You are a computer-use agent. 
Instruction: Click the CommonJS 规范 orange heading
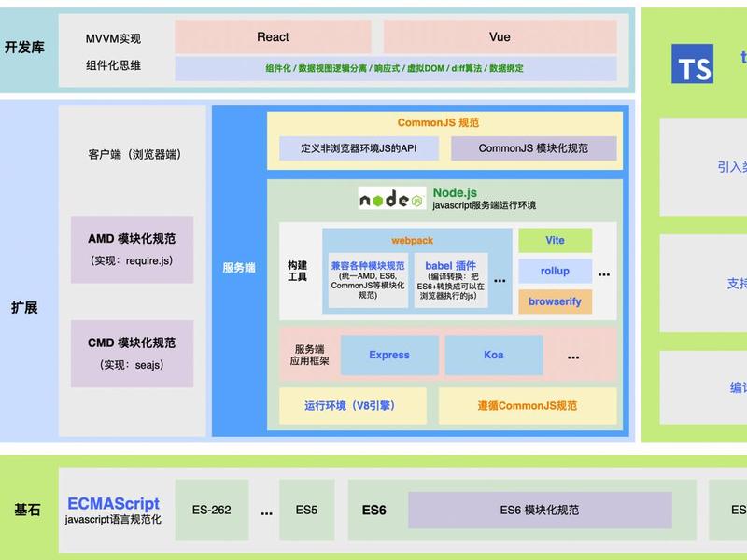438,122
